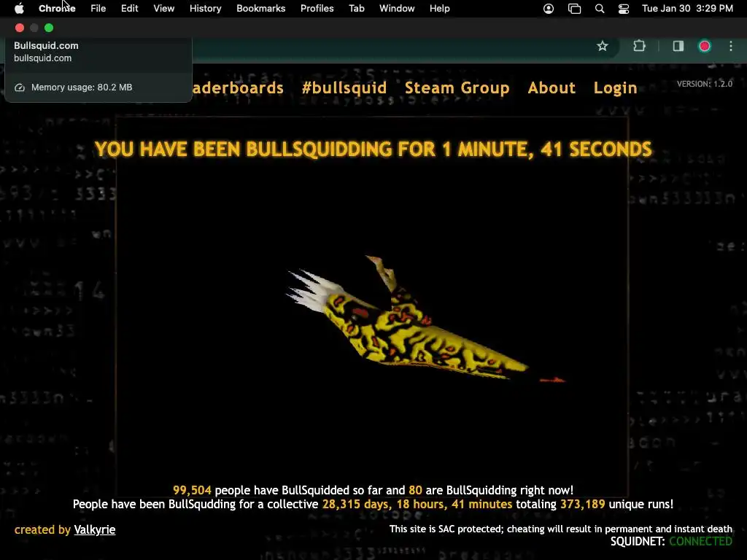Screen dimensions: 747x560
Task: Open the Chrome side panel
Action: [x=678, y=46]
